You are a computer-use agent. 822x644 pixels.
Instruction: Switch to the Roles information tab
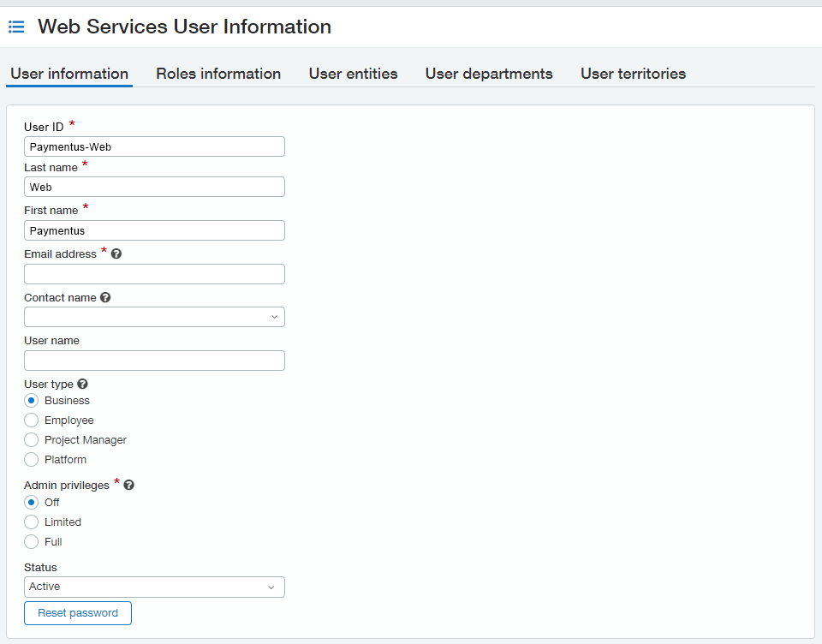(218, 74)
